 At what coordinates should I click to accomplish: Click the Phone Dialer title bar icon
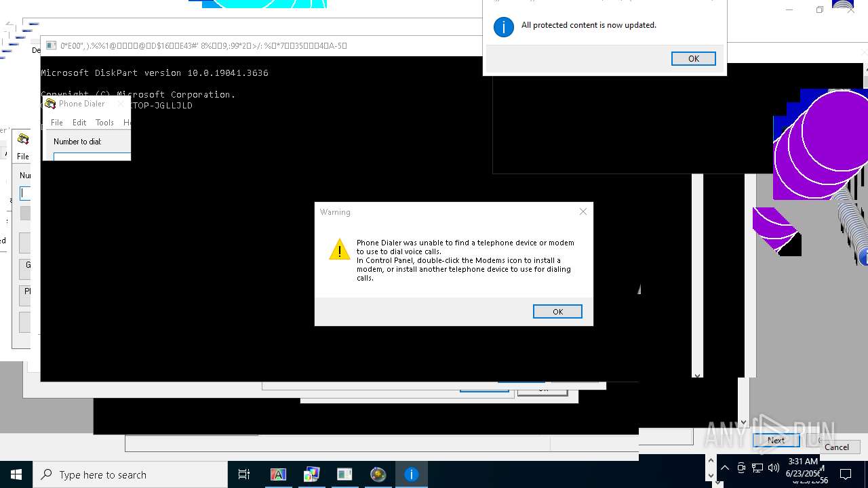(50, 104)
